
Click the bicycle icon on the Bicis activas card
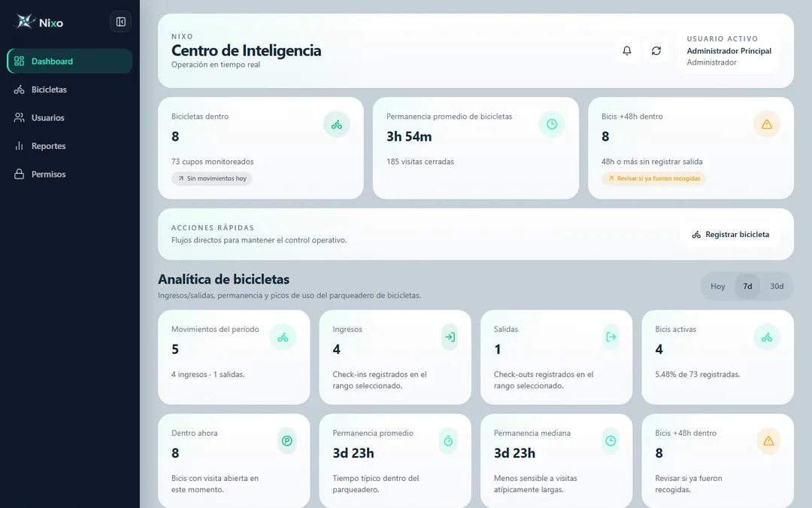click(x=767, y=338)
